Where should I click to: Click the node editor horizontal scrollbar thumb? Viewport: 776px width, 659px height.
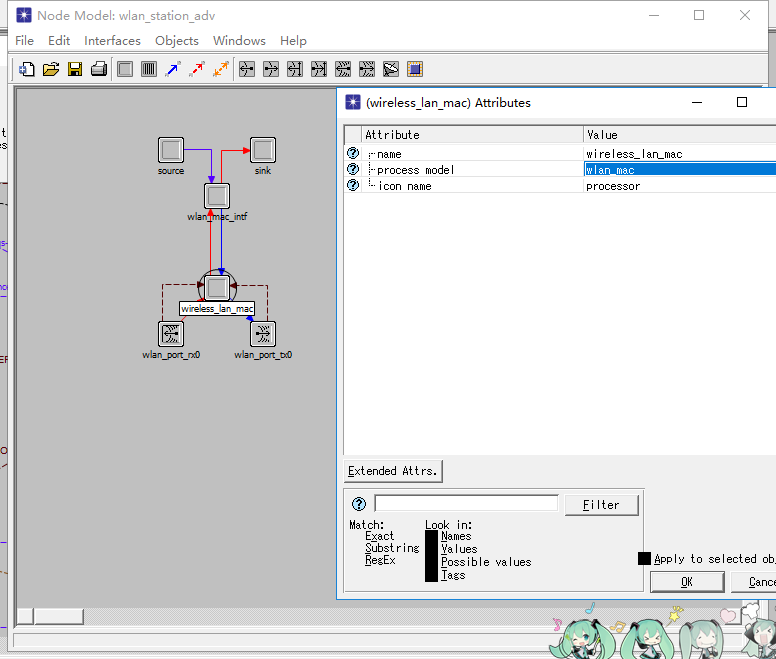[x=59, y=616]
